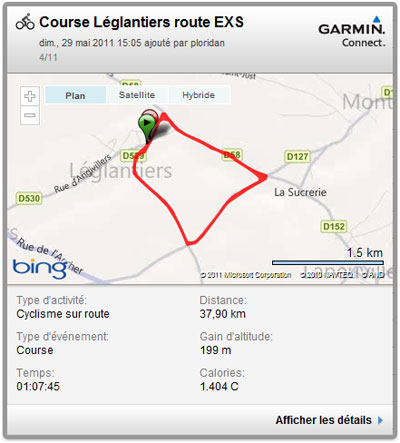400x443 pixels.
Task: Click the Bing logo on map
Action: click(x=40, y=269)
